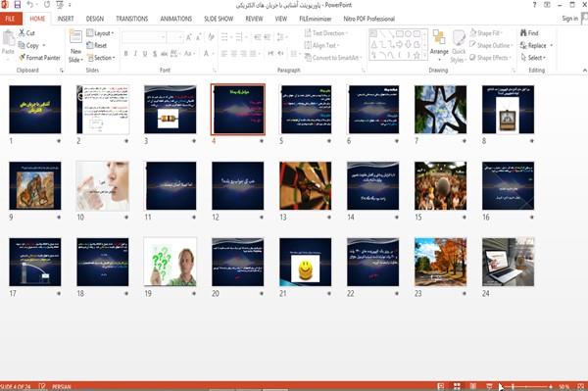Viewport: 588px width, 391px height.
Task: Click the Sign in link
Action: coord(570,19)
